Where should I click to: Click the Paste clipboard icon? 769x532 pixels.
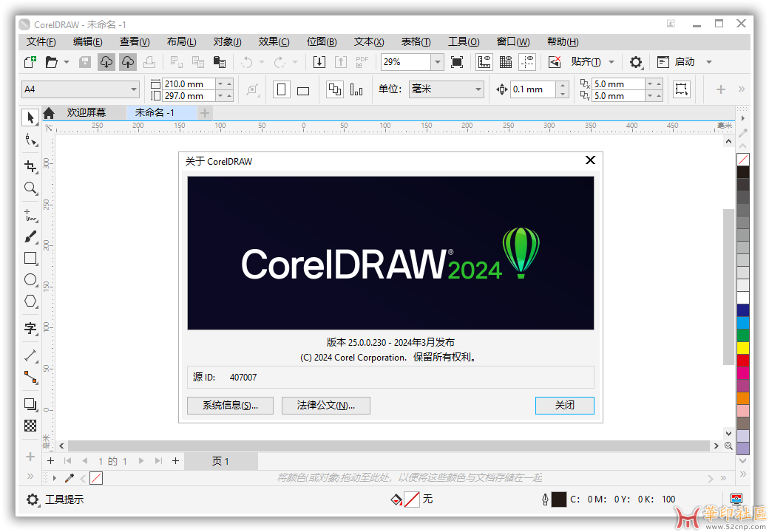click(x=219, y=62)
